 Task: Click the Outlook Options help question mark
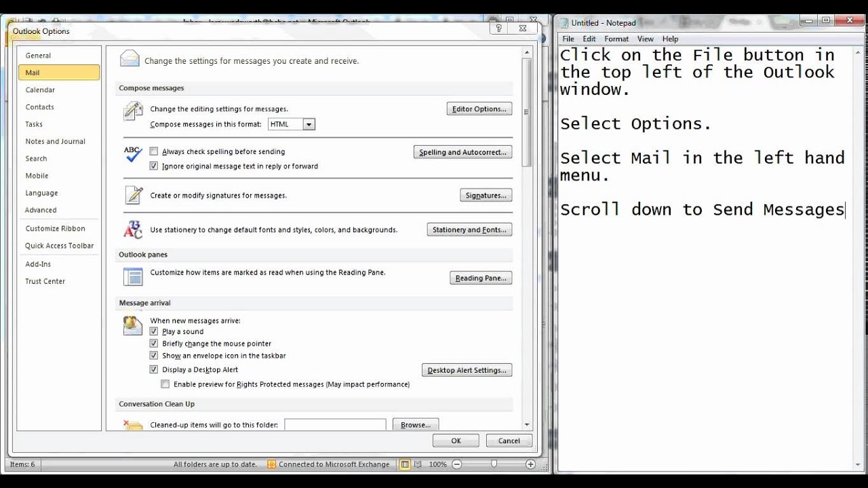(x=498, y=28)
